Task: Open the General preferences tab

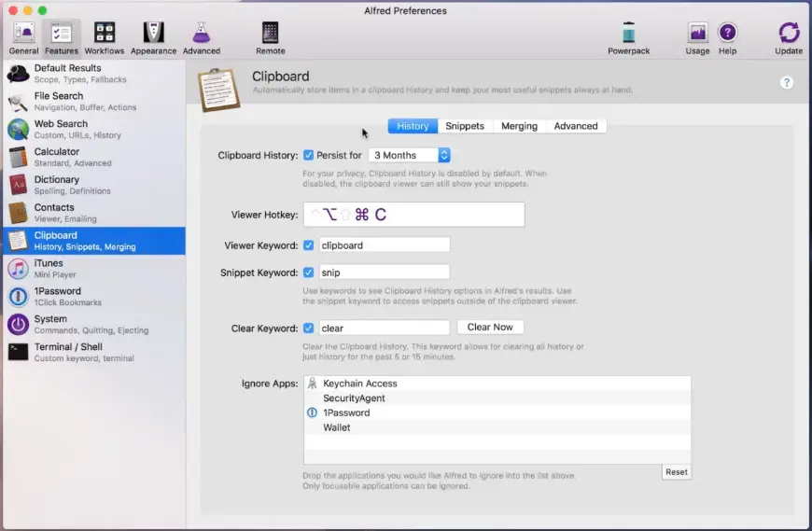Action: (x=23, y=38)
